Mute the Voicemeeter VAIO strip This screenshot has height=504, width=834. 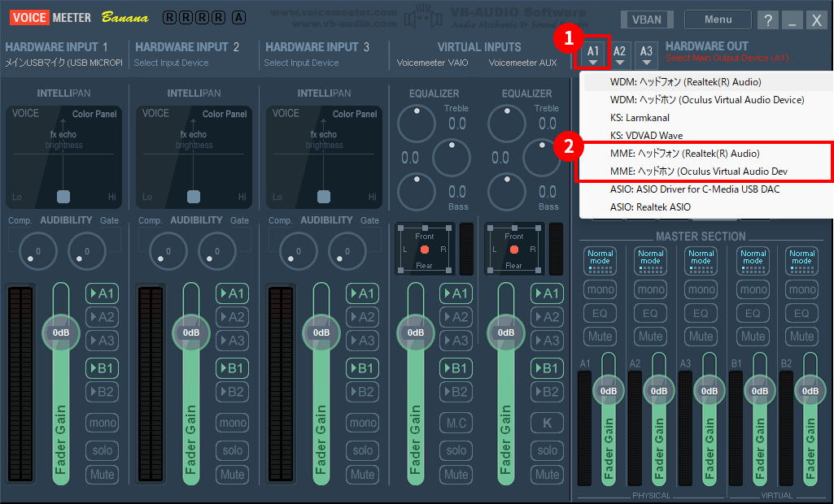pyautogui.click(x=456, y=474)
